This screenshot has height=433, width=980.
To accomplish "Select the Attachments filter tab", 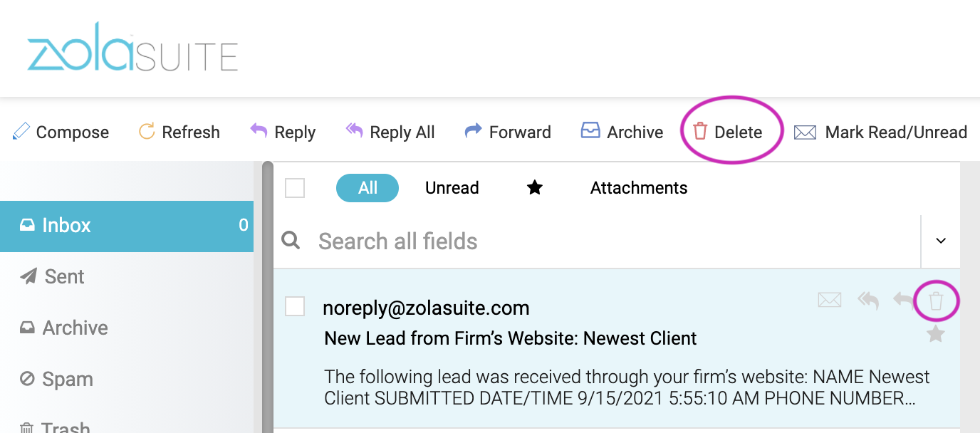I will (639, 188).
